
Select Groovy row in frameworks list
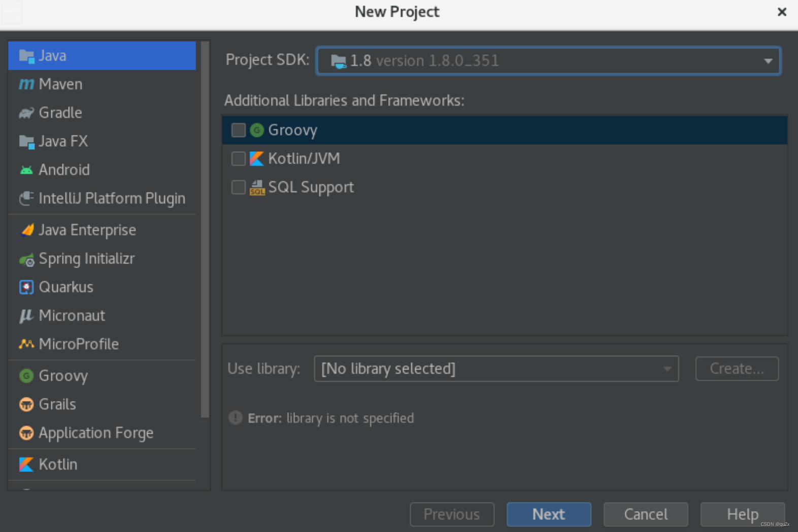point(505,130)
